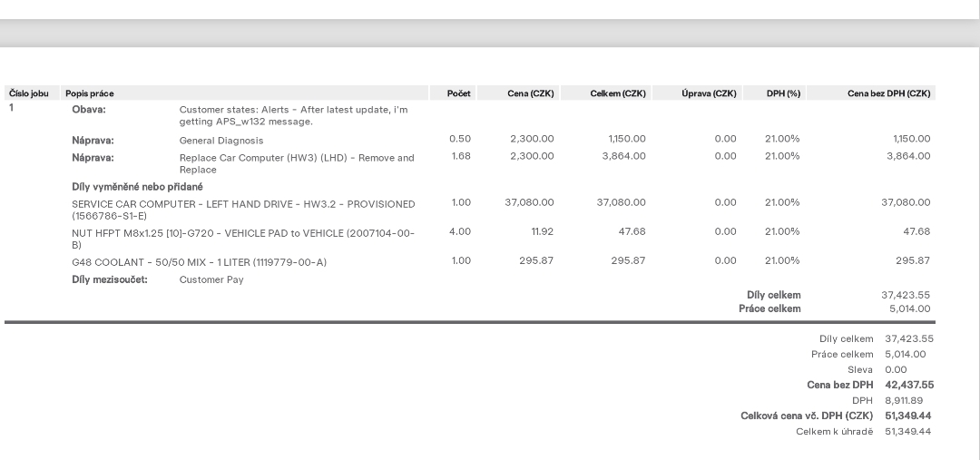980x460 pixels.
Task: Click the Customer Pay subtotal text
Action: pos(211,279)
